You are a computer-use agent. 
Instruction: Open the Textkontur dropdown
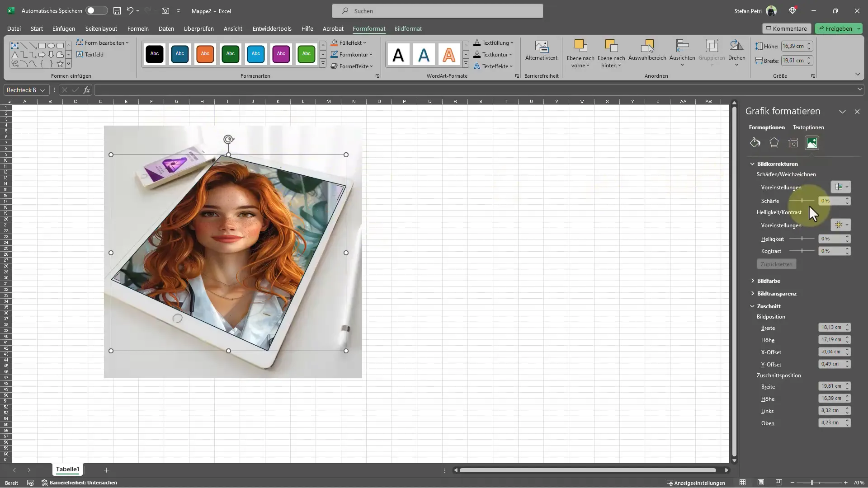pos(493,54)
